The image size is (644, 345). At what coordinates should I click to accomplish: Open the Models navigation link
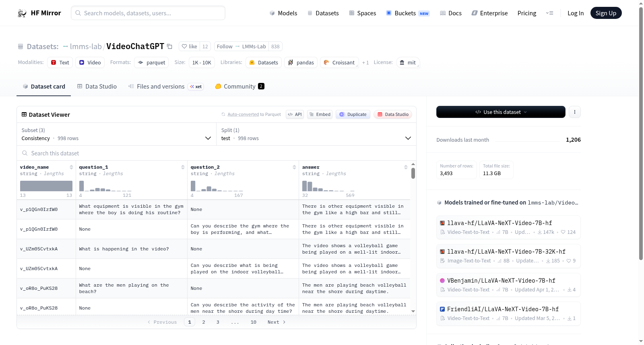coord(283,13)
